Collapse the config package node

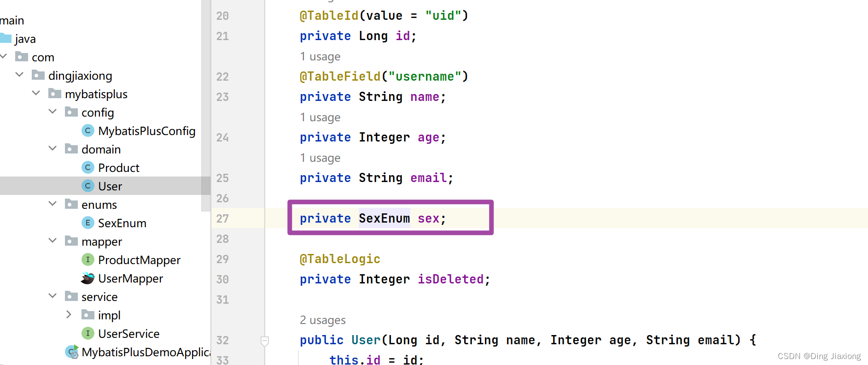click(52, 112)
